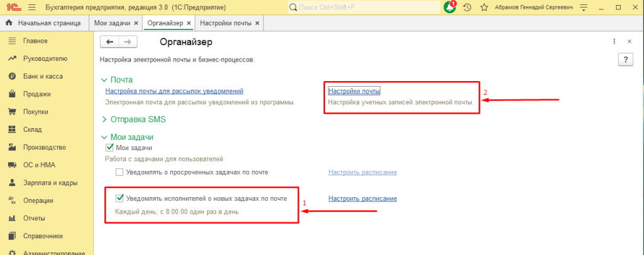Collapse the Мои задачи section header
The height and width of the screenshot is (255, 644).
point(127,137)
